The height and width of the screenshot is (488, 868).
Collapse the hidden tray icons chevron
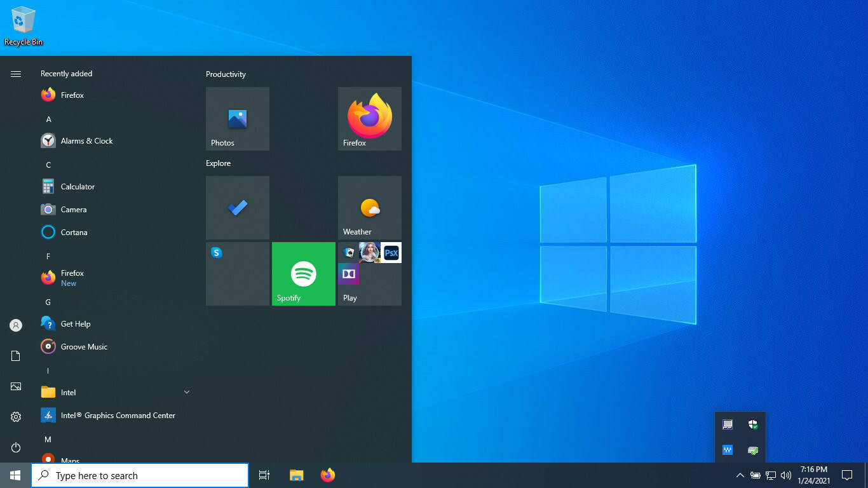[x=740, y=475]
